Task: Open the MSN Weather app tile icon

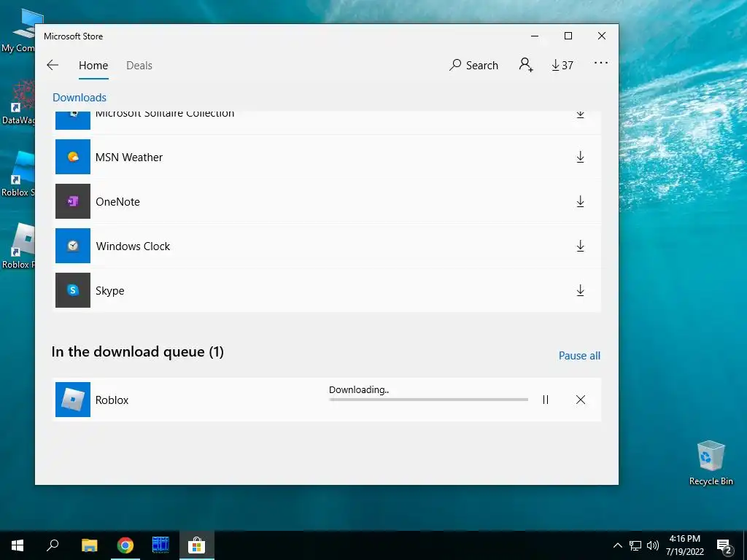Action: (x=73, y=157)
